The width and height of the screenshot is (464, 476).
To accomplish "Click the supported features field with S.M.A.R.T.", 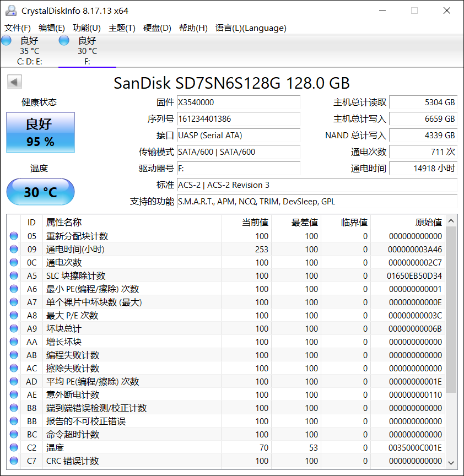I will point(317,202).
